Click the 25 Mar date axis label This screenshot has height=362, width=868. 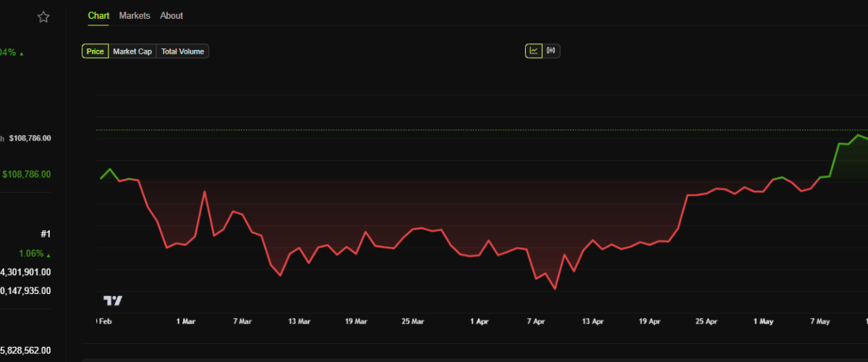coord(412,321)
